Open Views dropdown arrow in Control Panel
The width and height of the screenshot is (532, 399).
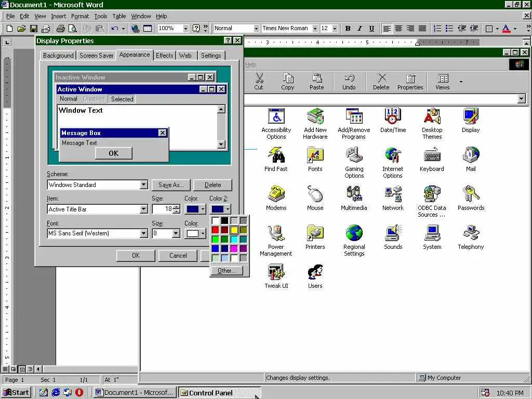pyautogui.click(x=460, y=82)
